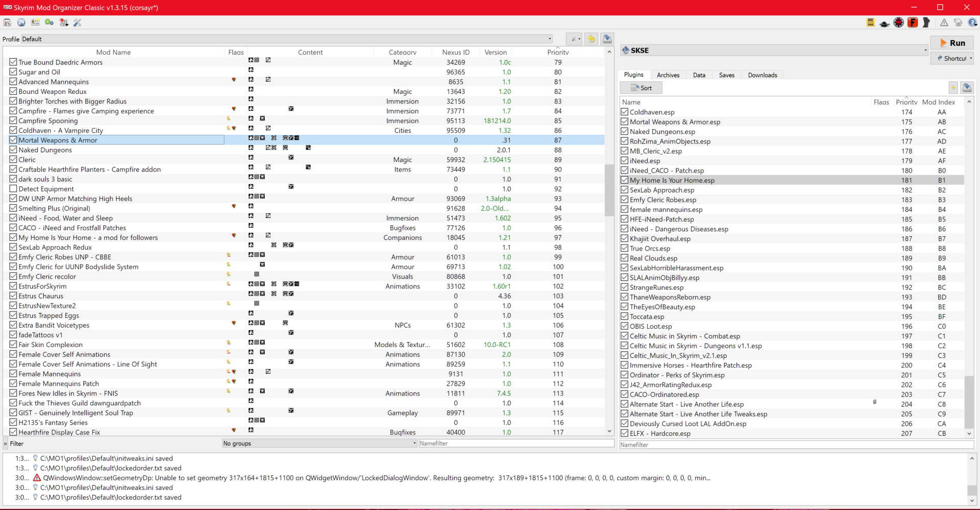Screen dimensions: 980x510
Task: Switch to the Downloads tab
Action: [x=762, y=75]
